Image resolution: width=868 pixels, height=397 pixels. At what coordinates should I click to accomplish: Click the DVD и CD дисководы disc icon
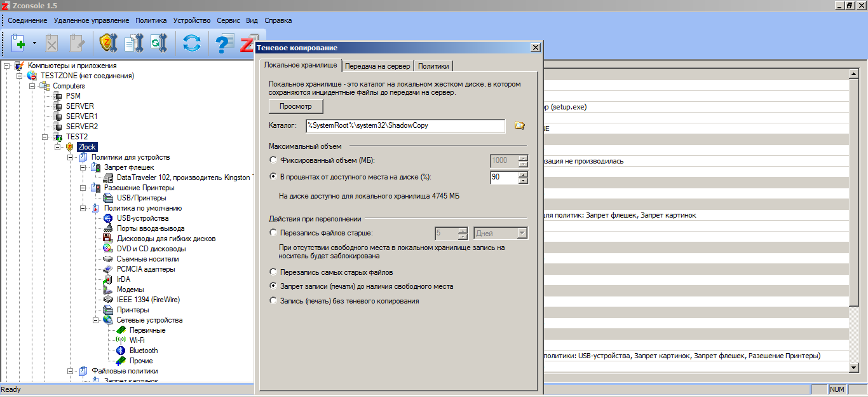108,249
